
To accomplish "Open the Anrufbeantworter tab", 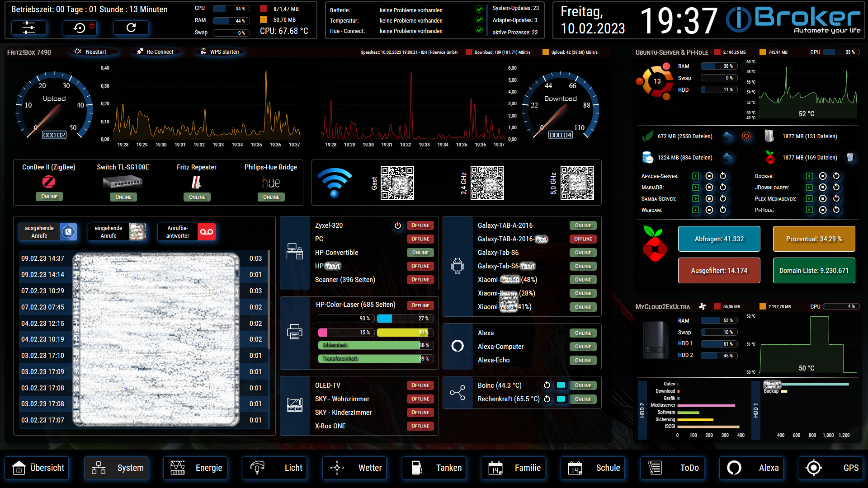I will click(x=186, y=232).
